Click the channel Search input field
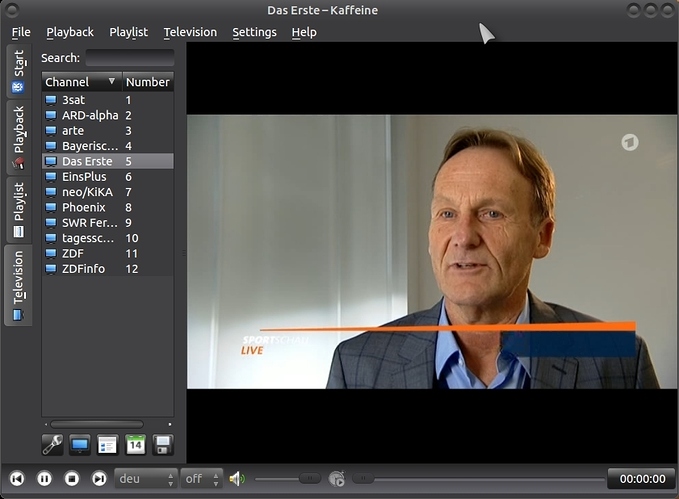 click(x=129, y=58)
